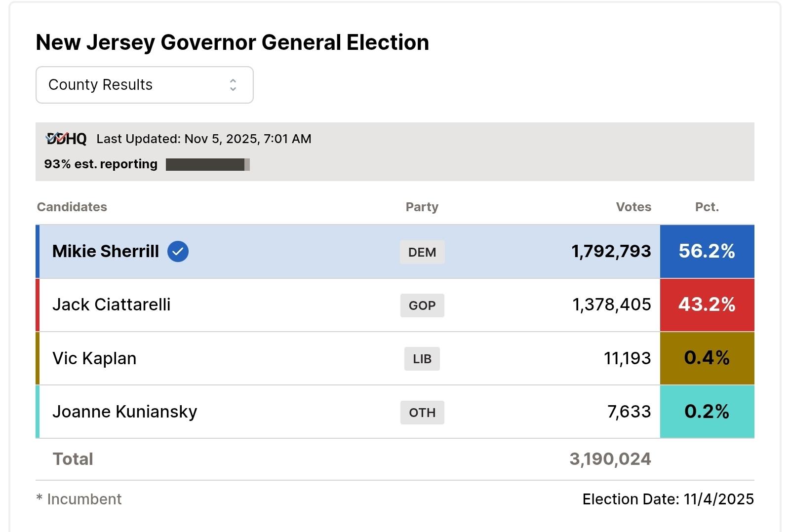This screenshot has width=790, height=532.
Task: Select the Mikie Sherrill candidate row
Action: [x=296, y=251]
